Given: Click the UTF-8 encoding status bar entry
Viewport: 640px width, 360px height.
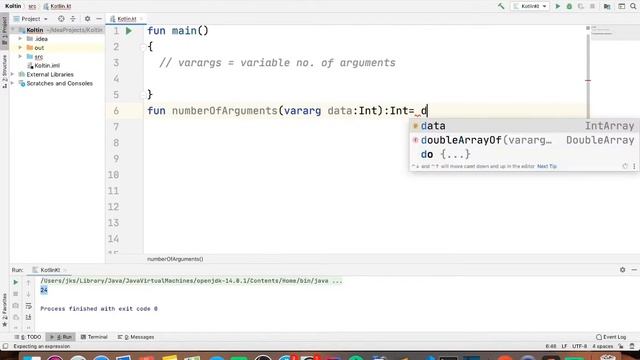Looking at the screenshot, I should 579,346.
